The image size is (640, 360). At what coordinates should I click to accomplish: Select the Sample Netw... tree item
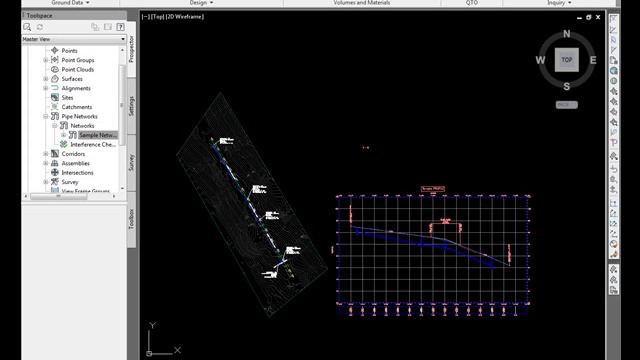tap(98, 135)
